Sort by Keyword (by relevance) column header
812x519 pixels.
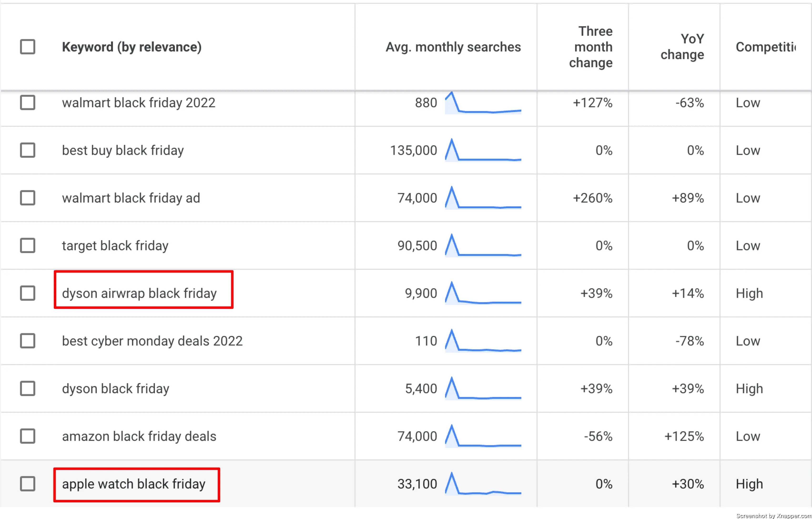(132, 47)
